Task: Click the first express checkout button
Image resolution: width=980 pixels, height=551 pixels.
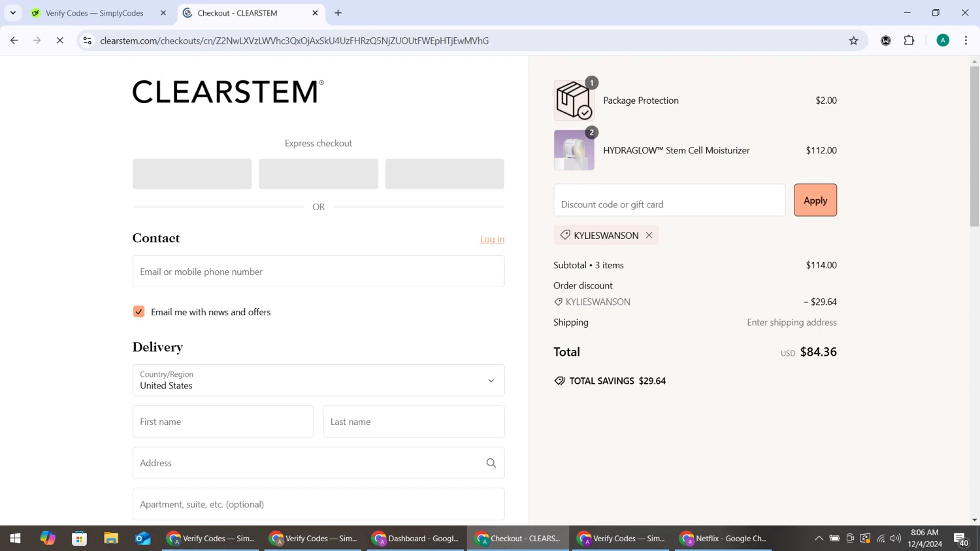Action: click(192, 174)
